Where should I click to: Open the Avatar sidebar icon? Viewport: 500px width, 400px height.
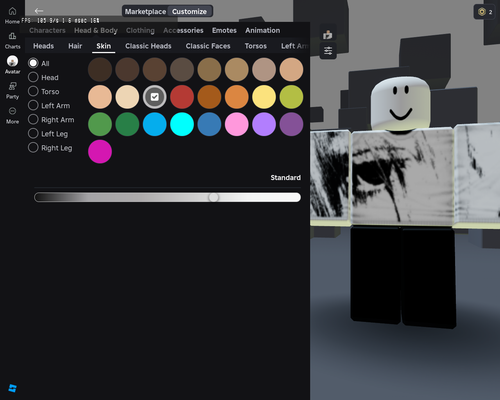pos(12,65)
